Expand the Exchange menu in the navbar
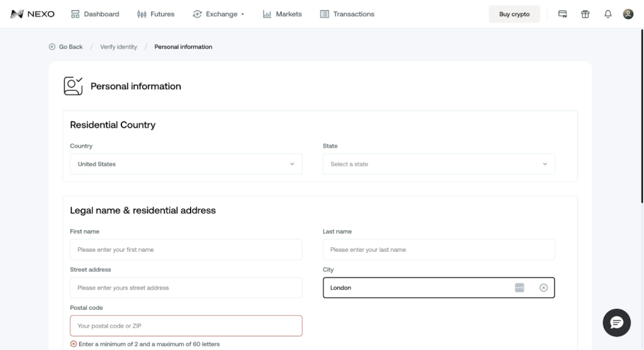Screen dimensions: 644x350 coord(218,14)
